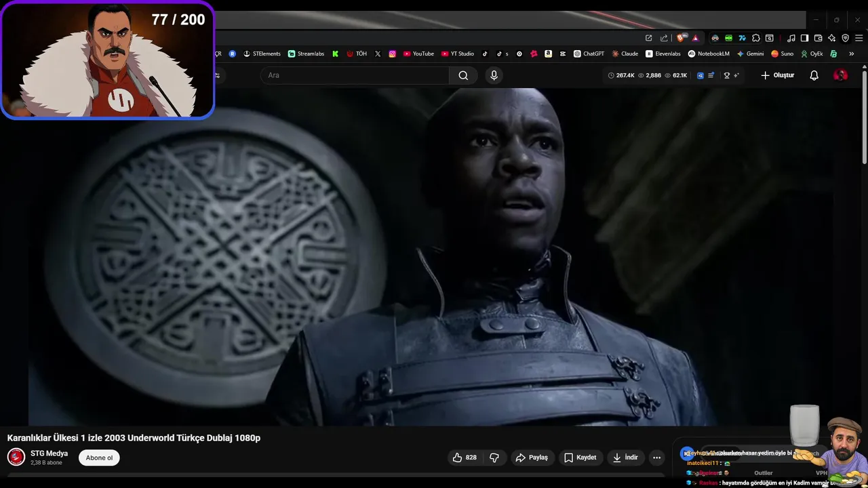Click the Abone ol subscribe button
Image resolution: width=868 pixels, height=488 pixels.
99,457
